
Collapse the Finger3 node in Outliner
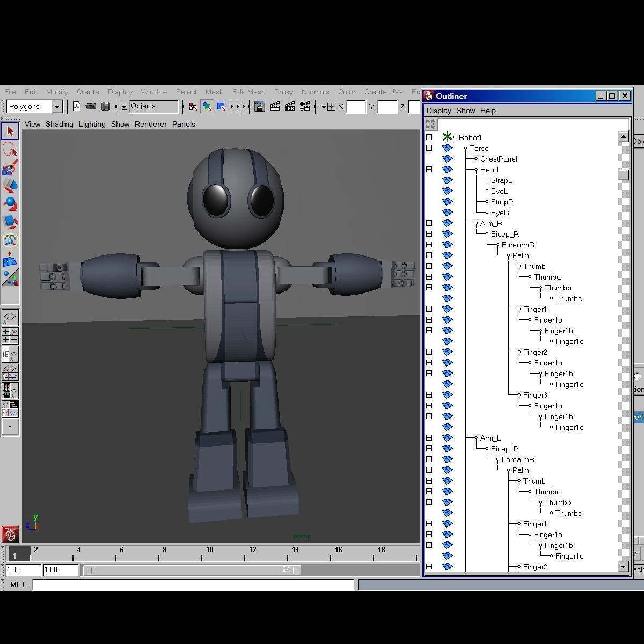(429, 395)
